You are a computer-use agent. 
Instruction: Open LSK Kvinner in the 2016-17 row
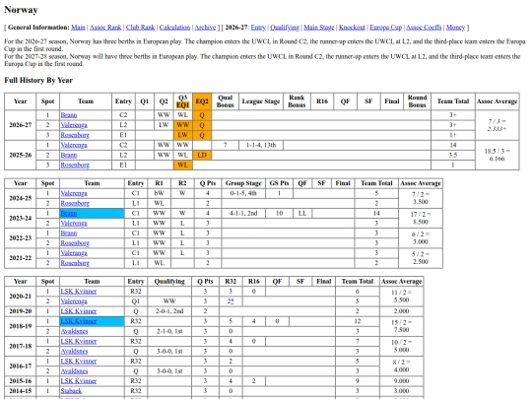[79, 362]
